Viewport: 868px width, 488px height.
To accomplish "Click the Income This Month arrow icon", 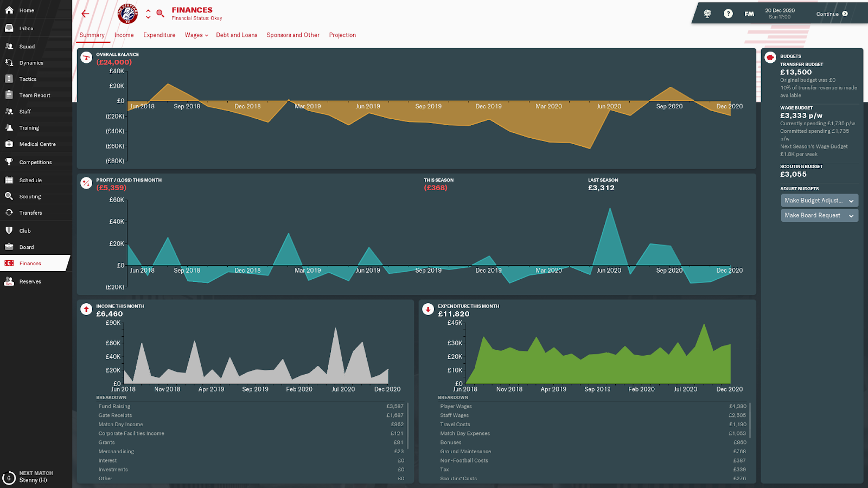I will tap(86, 309).
